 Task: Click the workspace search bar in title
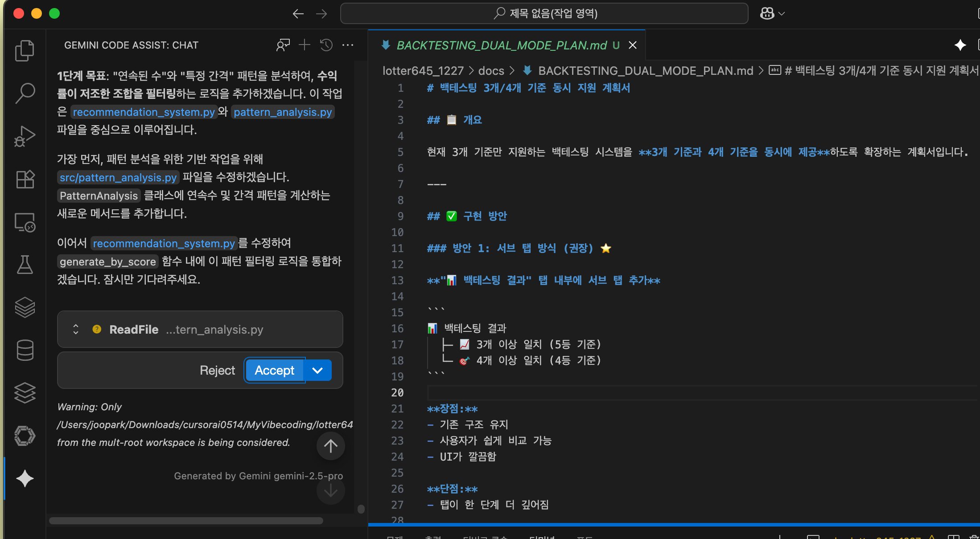click(544, 13)
